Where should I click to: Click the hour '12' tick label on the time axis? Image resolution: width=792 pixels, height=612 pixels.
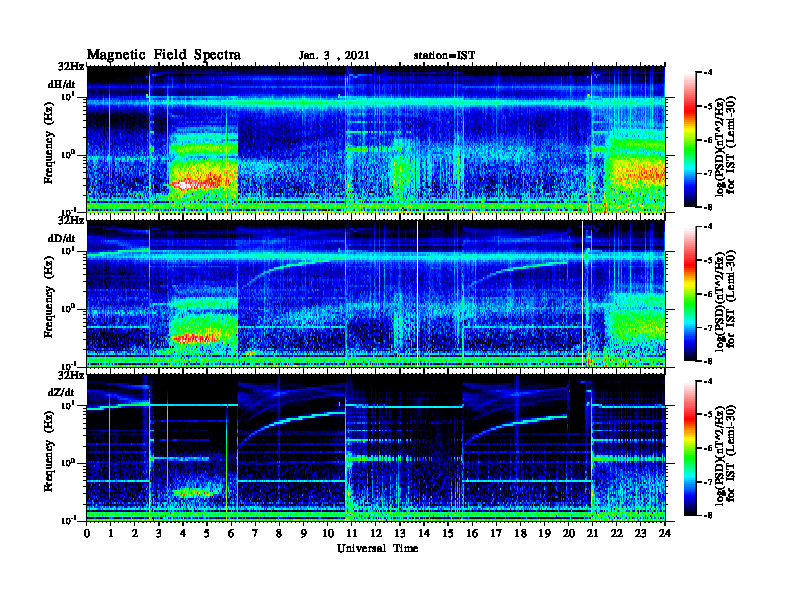376,534
